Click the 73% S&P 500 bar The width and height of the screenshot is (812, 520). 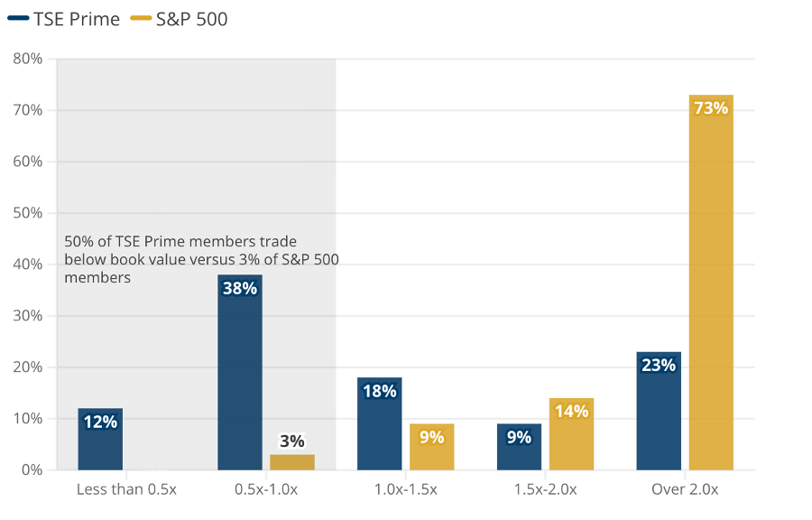coord(711,283)
